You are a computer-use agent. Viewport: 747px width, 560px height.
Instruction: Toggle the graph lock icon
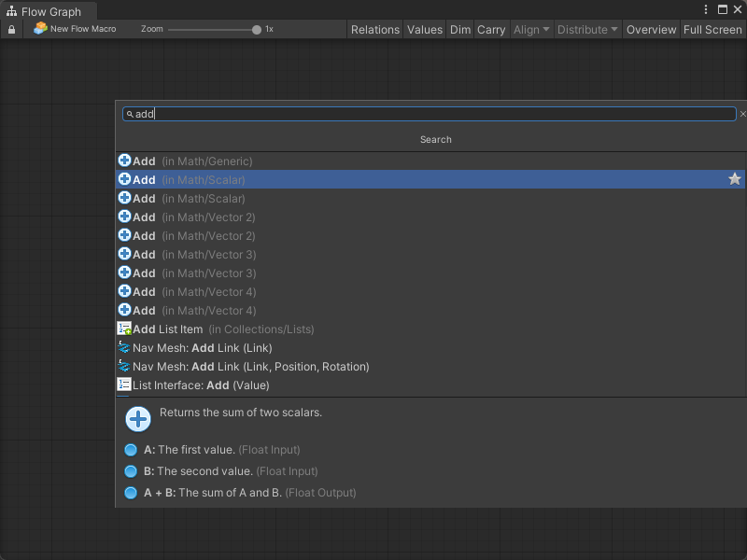[x=11, y=30]
